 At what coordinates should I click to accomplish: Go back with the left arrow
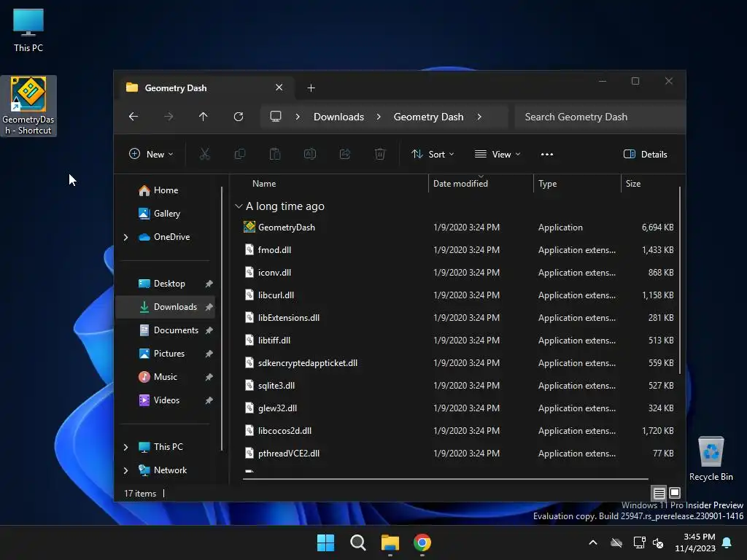(x=133, y=117)
